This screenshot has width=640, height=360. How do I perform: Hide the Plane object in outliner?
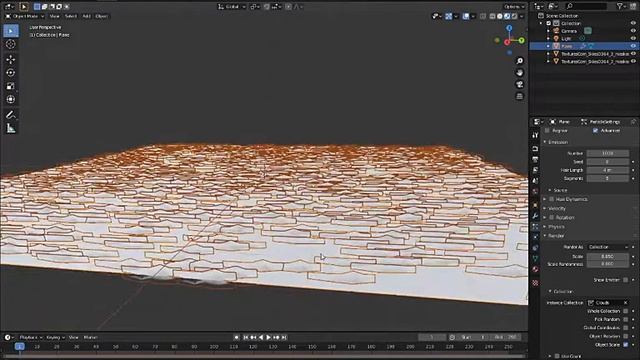pos(633,46)
